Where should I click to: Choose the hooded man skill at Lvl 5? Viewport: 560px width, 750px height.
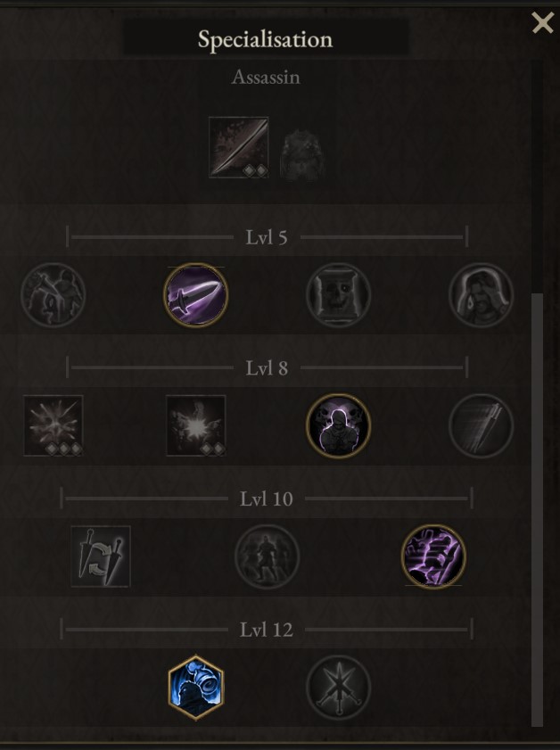tap(481, 294)
